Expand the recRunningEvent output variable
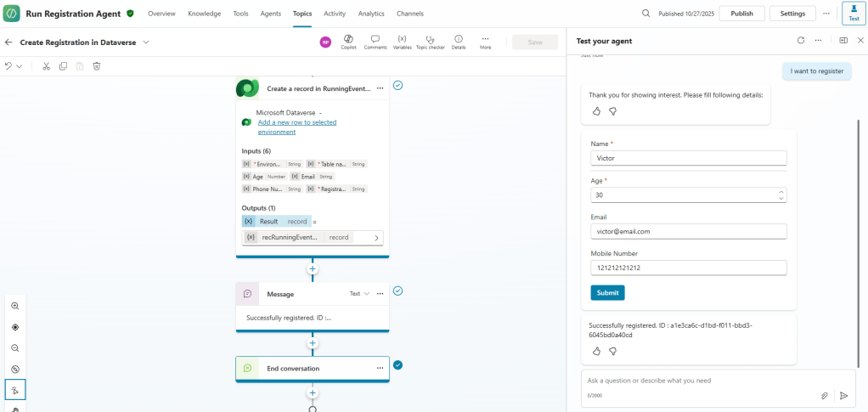This screenshot has height=412, width=868. click(x=376, y=238)
